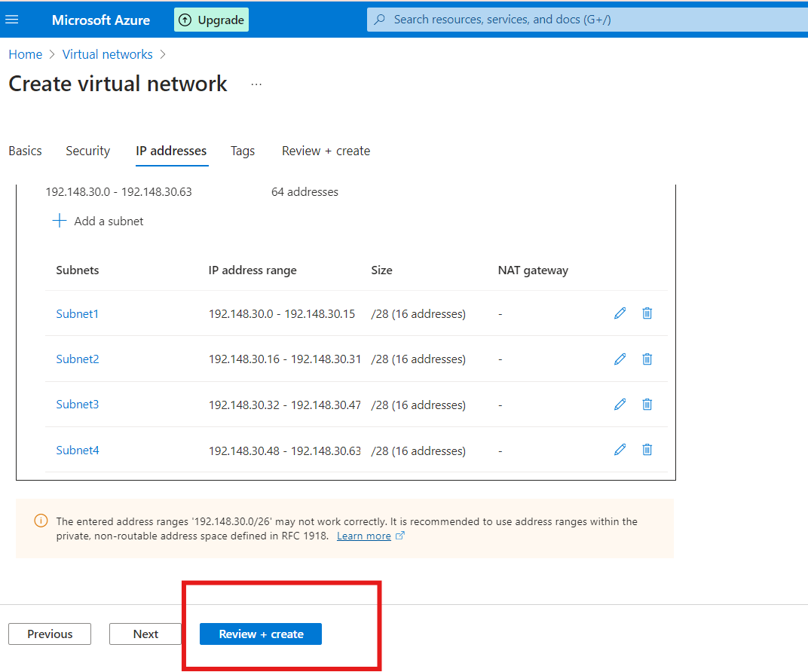Click the Upgrade button
Image resolution: width=808 pixels, height=672 pixels.
[211, 20]
